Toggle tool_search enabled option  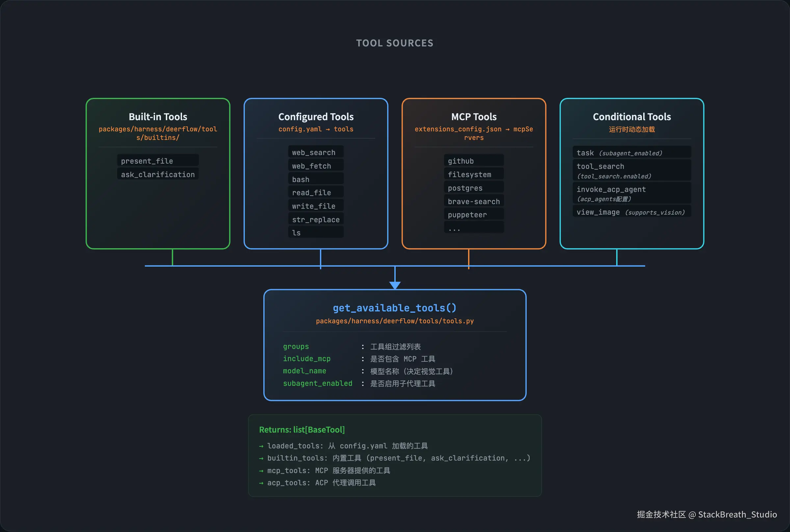632,170
